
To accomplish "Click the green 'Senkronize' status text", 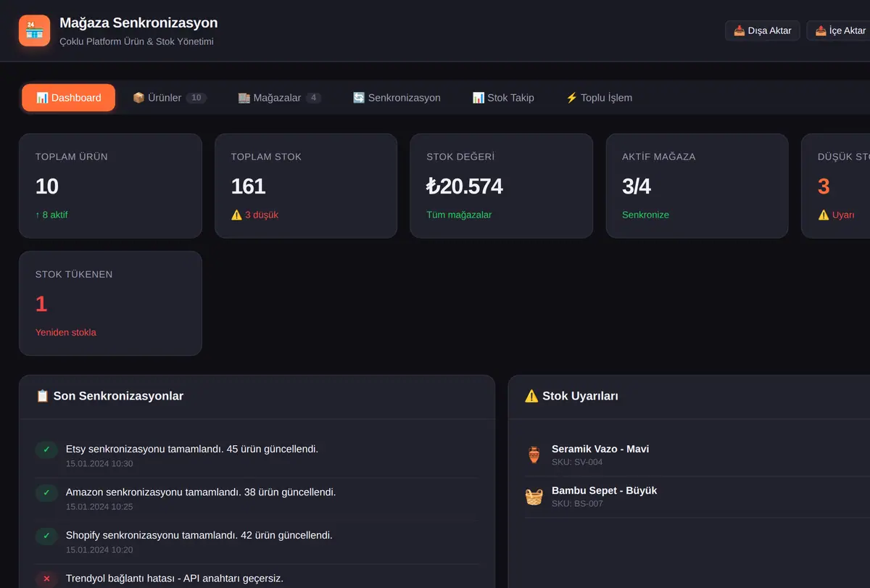I will 645,215.
